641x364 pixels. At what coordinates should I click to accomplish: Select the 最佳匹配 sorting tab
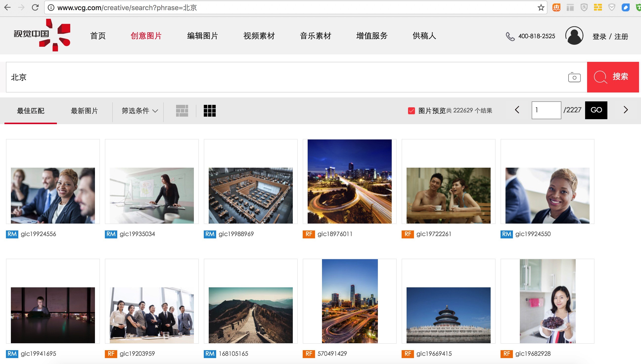coord(30,111)
